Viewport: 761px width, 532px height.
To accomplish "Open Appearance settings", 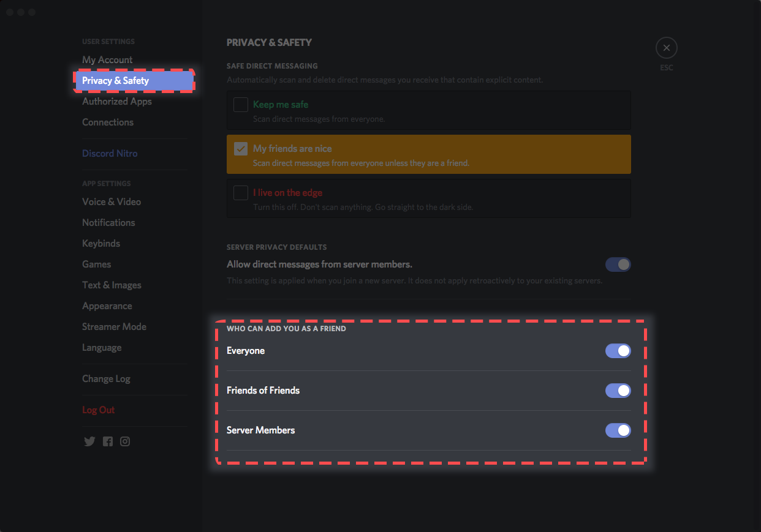I will (x=107, y=306).
